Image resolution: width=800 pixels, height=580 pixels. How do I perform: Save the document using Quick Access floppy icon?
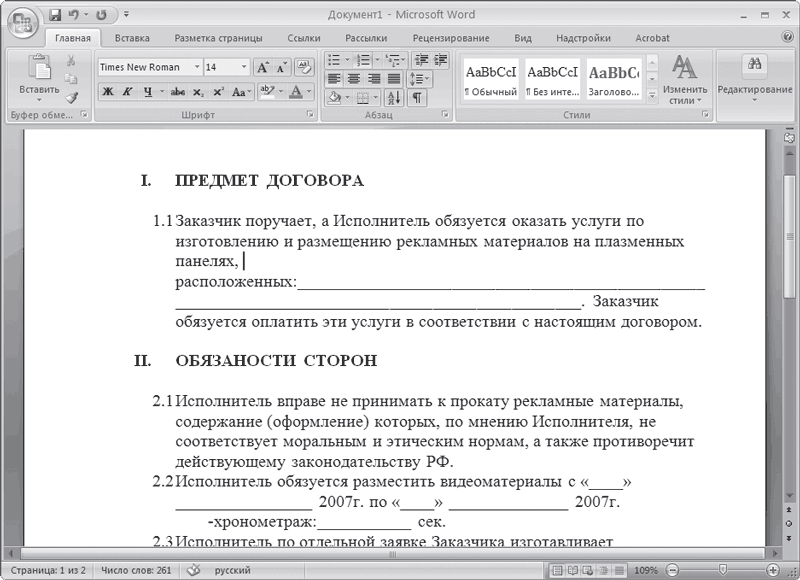pos(55,15)
